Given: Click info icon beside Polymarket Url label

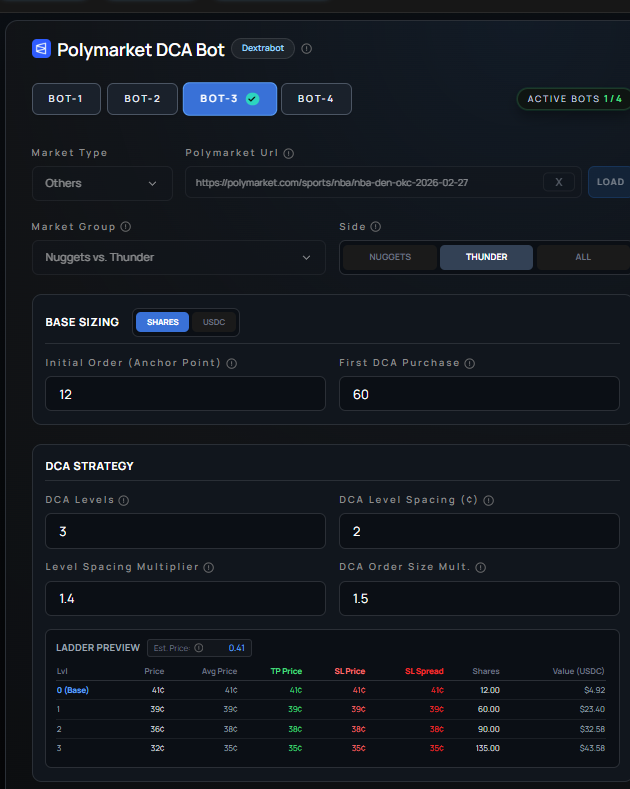Looking at the screenshot, I should click(x=288, y=153).
